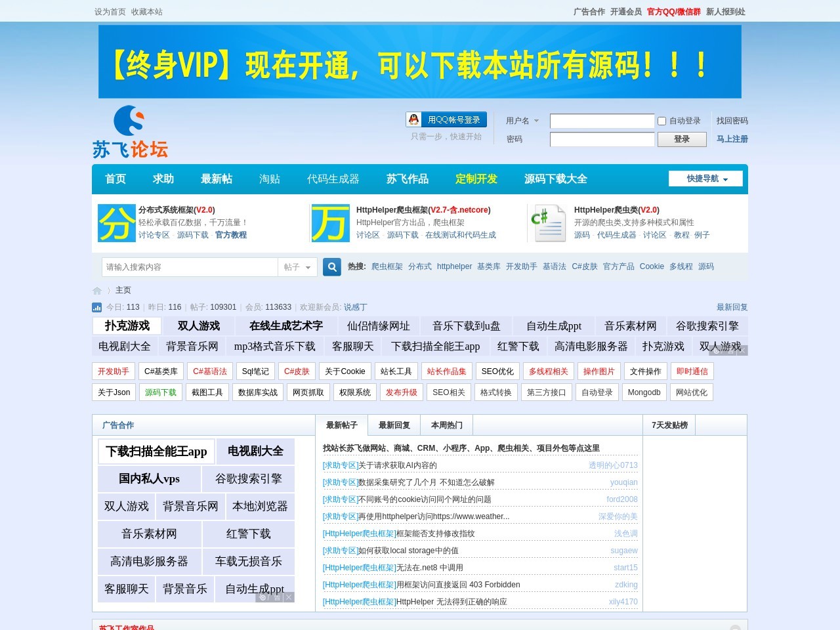840x630 pixels.
Task: Open 代码生成器 in the navigation bar
Action: click(x=333, y=178)
